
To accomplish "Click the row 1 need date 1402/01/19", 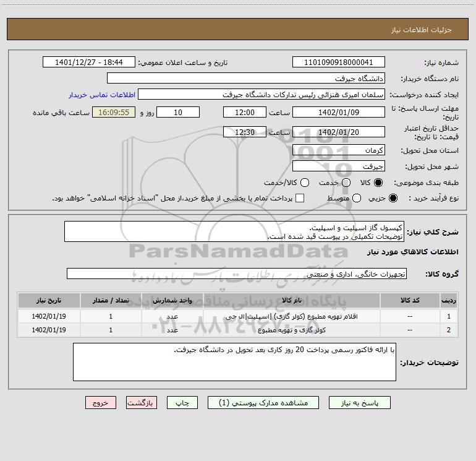I will point(49,316).
